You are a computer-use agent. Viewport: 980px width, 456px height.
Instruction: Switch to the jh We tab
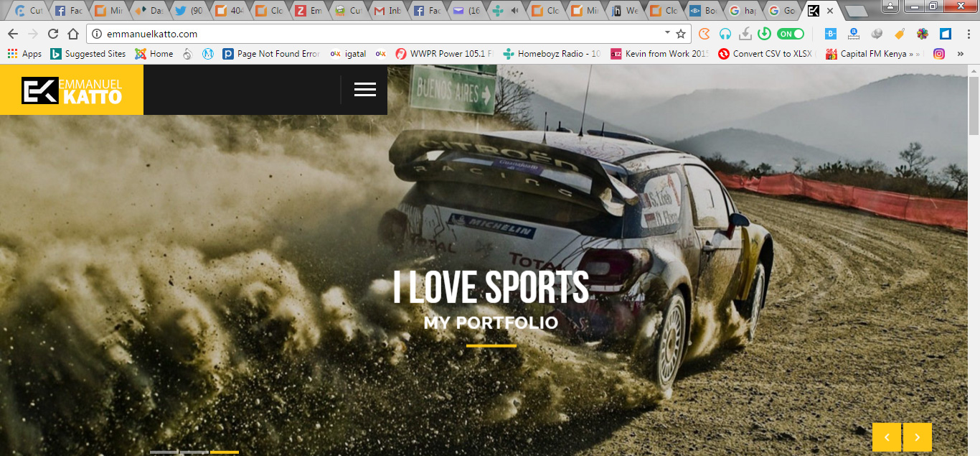coord(623,11)
